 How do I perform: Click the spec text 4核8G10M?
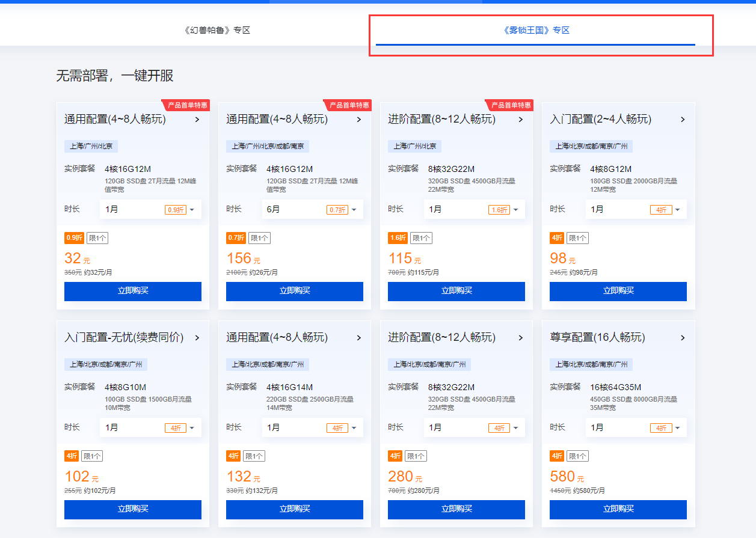point(126,387)
